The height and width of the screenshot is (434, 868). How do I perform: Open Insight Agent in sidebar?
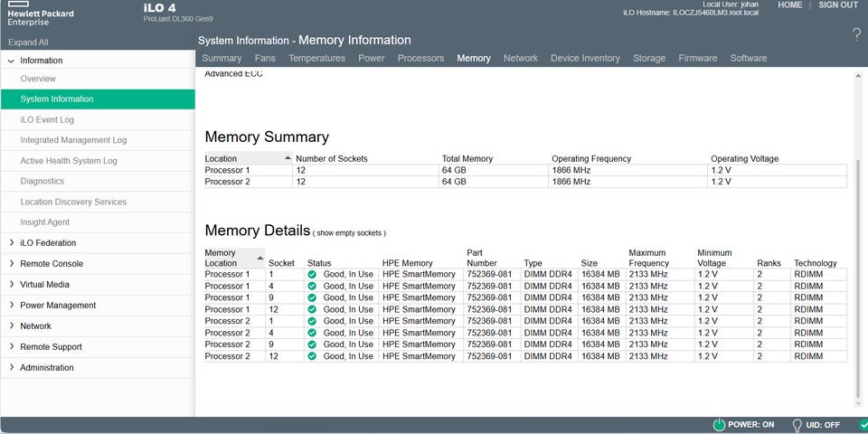click(x=45, y=222)
